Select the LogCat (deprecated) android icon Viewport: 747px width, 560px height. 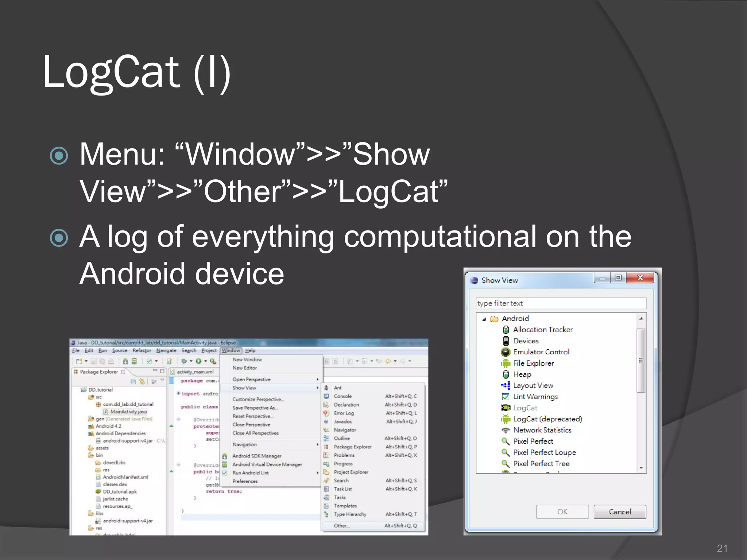[506, 419]
